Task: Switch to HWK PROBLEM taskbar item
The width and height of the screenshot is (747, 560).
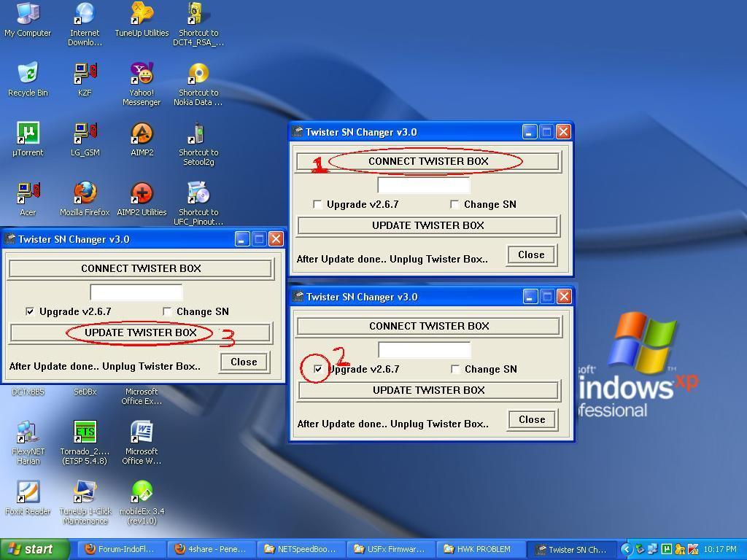Action: pos(480,550)
